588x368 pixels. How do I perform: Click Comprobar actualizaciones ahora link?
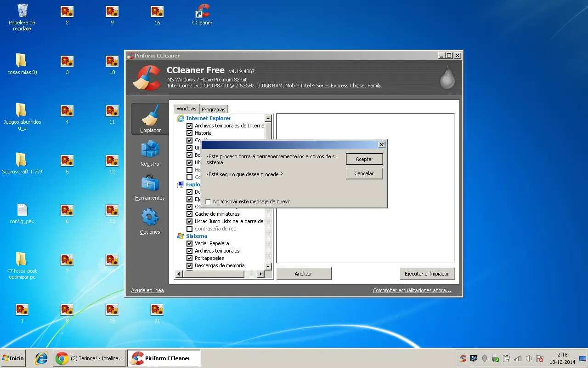tap(412, 290)
